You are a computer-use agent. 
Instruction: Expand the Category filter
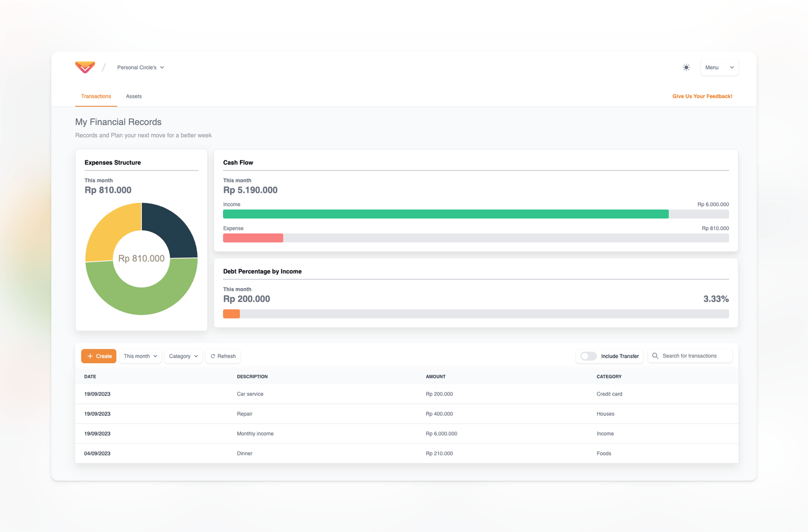[x=184, y=356]
